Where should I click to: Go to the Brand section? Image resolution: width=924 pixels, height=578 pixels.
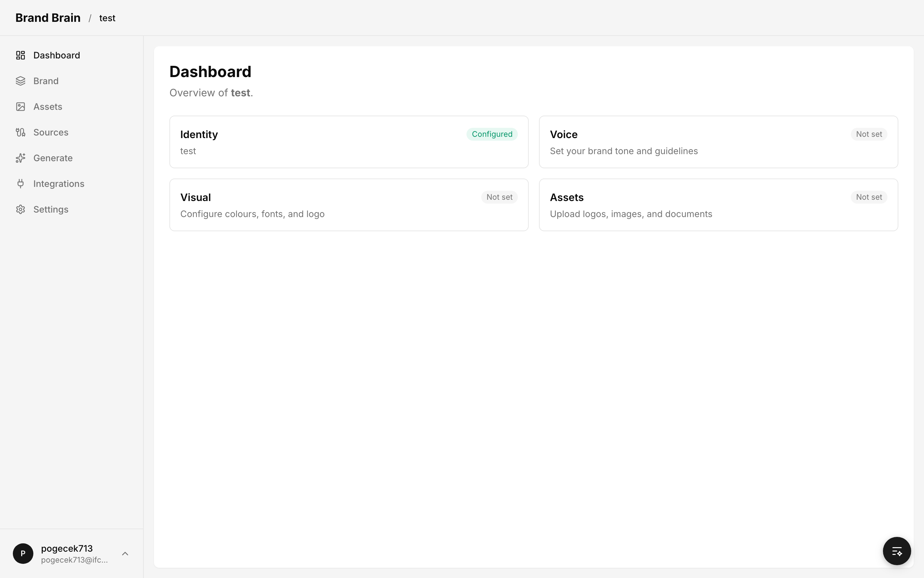(72, 81)
